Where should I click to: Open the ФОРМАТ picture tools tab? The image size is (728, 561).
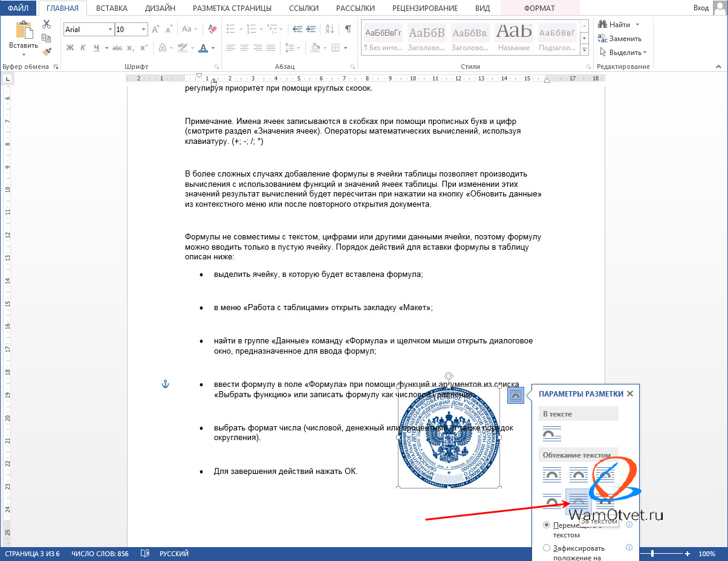540,8
